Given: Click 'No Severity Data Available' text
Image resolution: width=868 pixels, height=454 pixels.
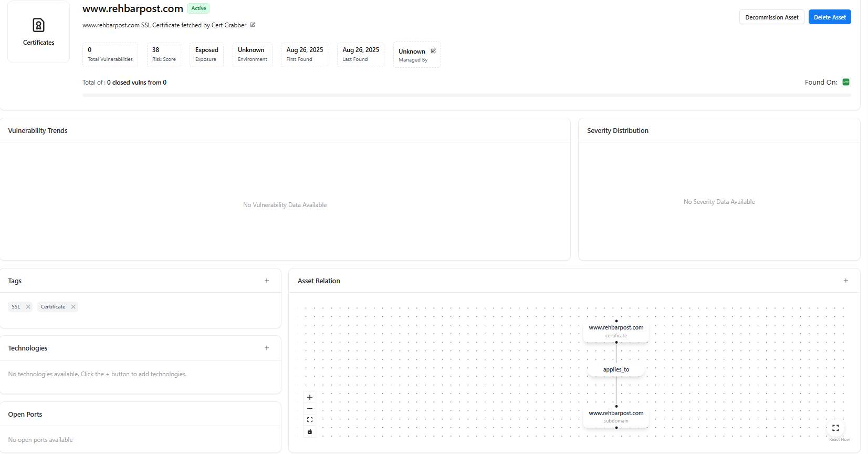Looking at the screenshot, I should tap(719, 202).
